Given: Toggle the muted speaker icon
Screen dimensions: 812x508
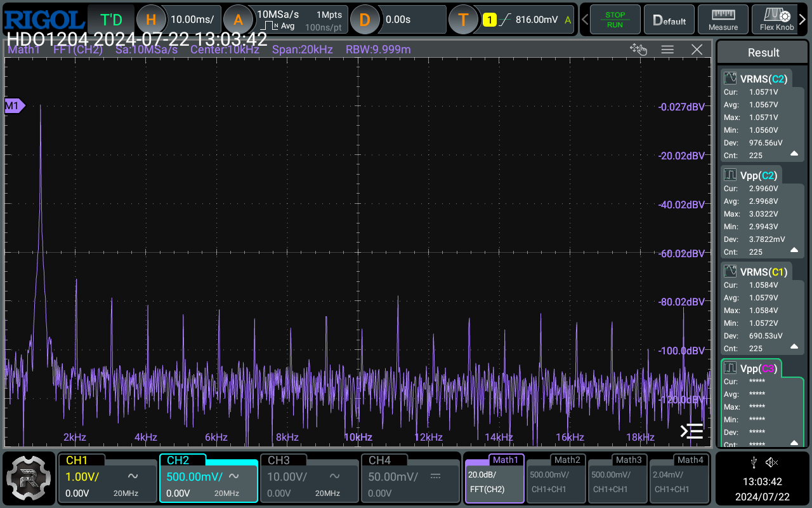Looking at the screenshot, I should tap(771, 462).
